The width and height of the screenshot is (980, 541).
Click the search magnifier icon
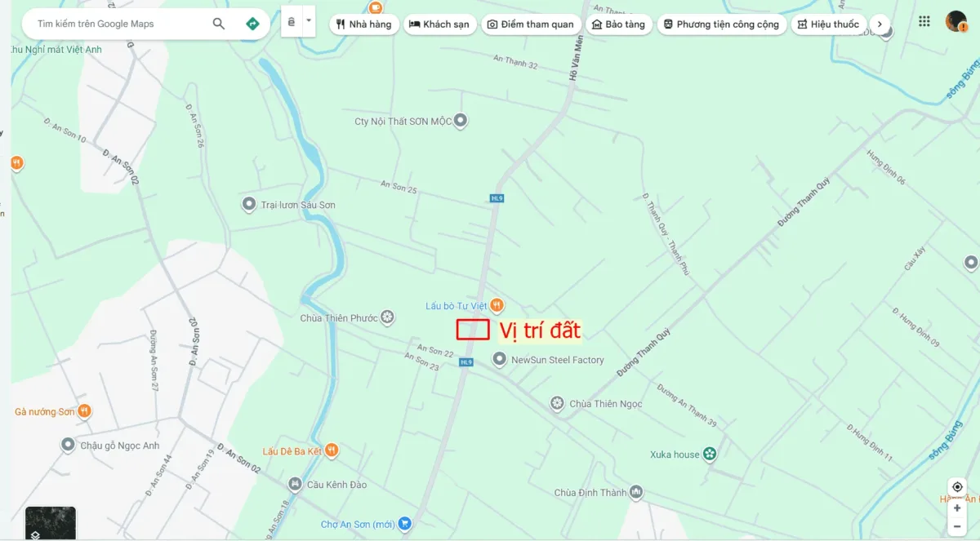(219, 24)
